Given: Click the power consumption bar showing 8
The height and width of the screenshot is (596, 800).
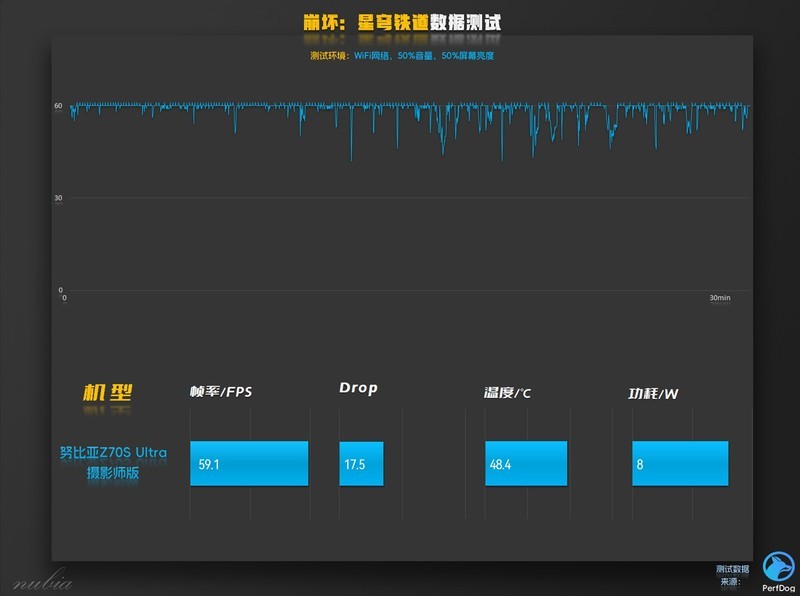Looking at the screenshot, I should coord(679,463).
